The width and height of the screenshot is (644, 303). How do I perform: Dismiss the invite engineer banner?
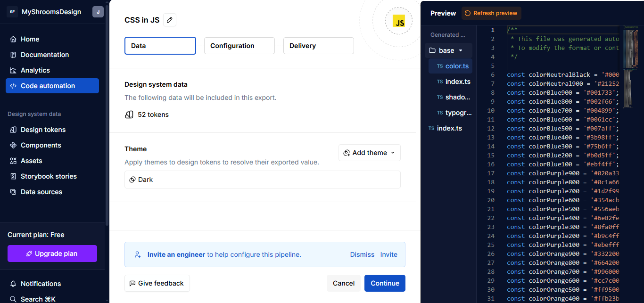coord(362,254)
